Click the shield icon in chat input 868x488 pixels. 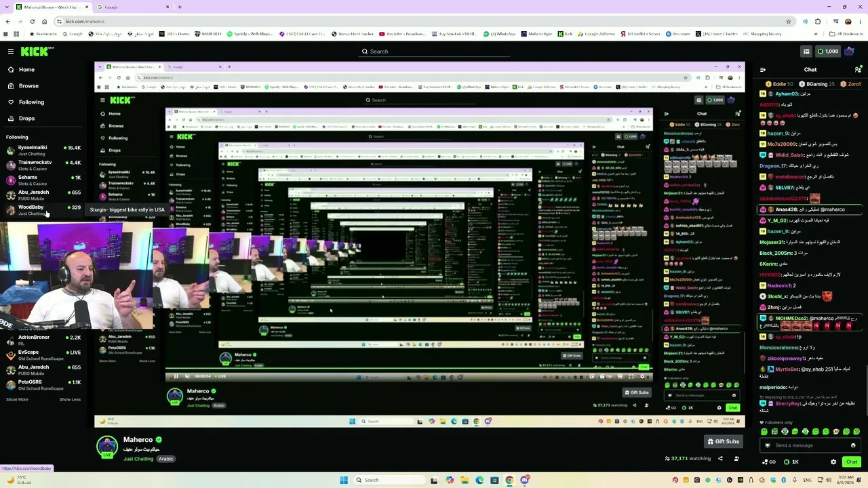(x=768, y=445)
